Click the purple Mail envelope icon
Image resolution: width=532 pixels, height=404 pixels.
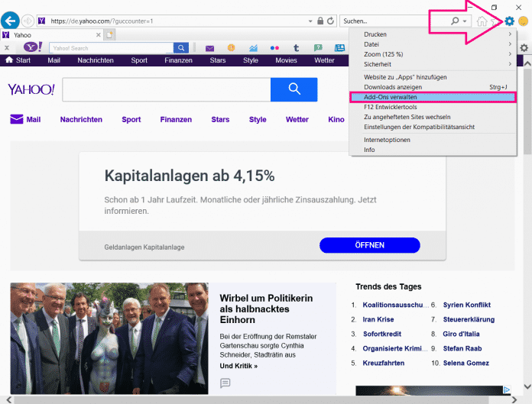coord(16,119)
